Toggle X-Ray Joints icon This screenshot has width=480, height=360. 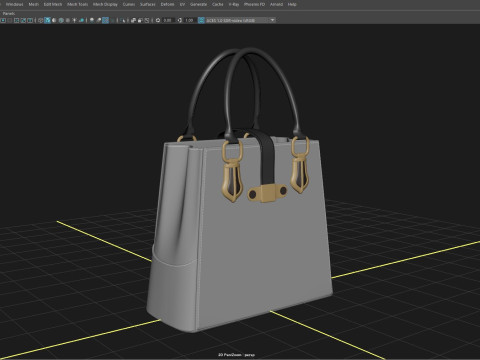tap(147, 20)
